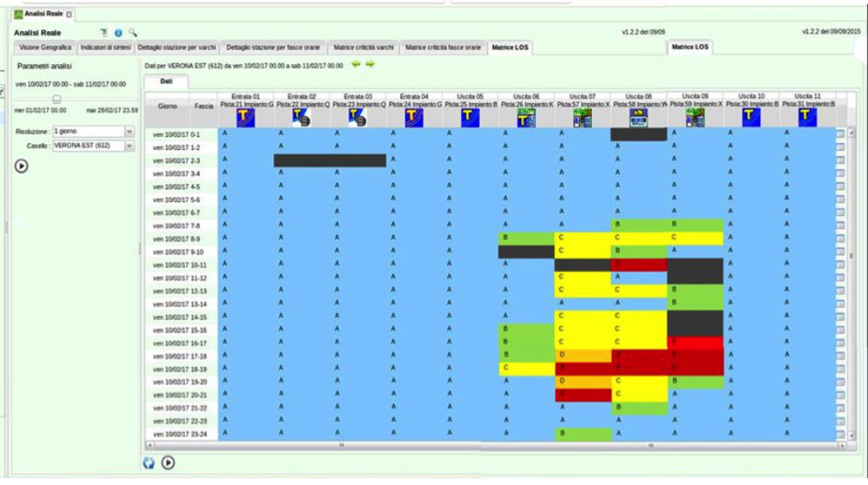Screen dimensions: 868x485
Task: Click the horizontal scrollbar under the table
Action: click(x=486, y=445)
